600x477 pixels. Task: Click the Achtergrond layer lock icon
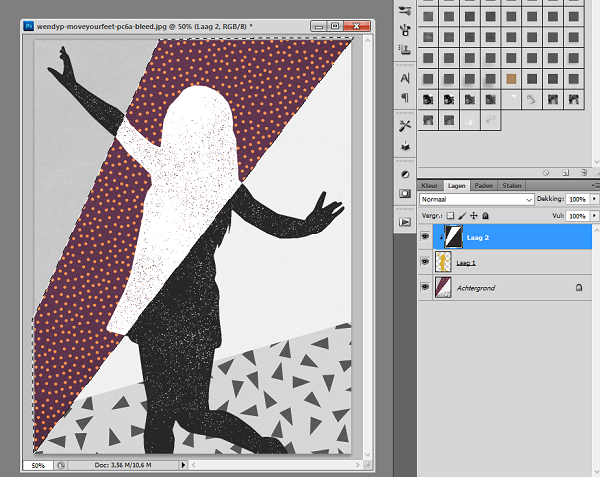(x=579, y=288)
